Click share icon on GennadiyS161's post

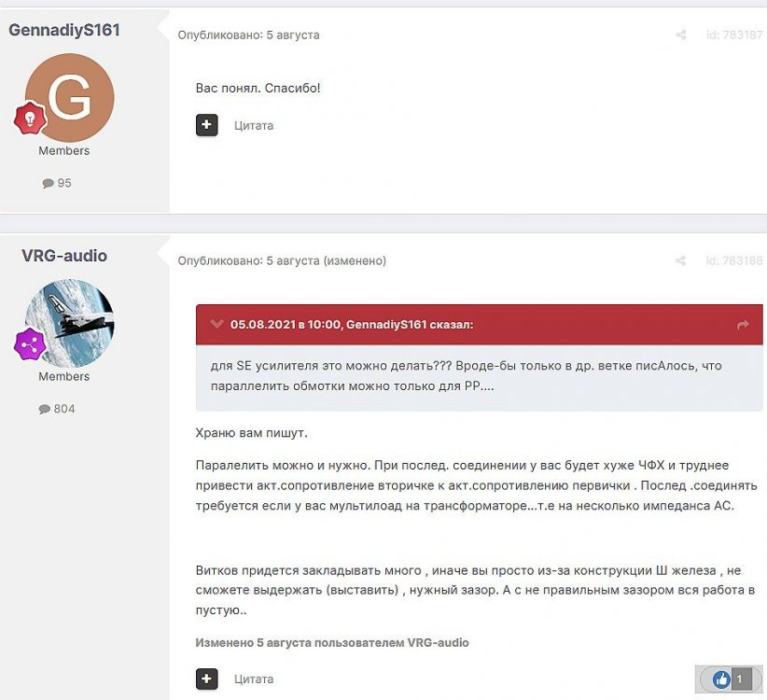point(681,35)
